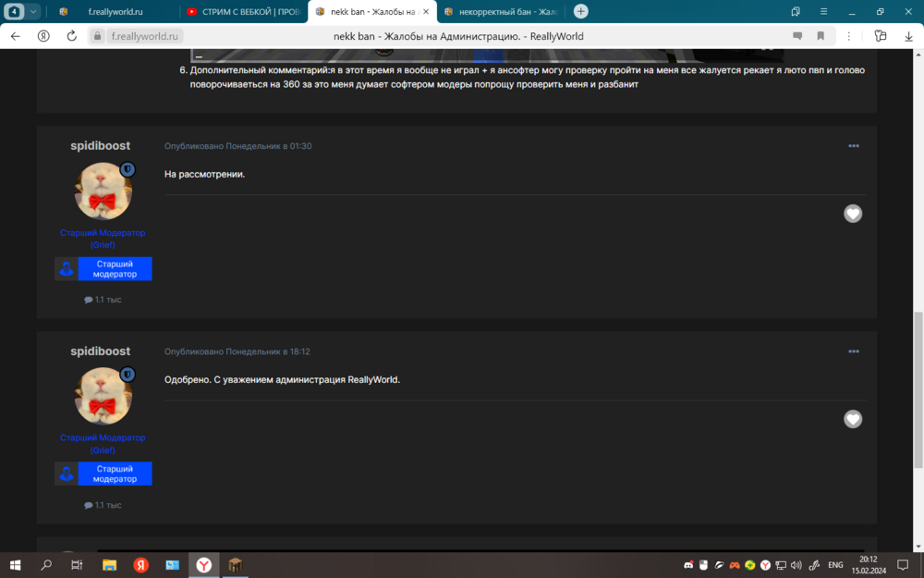
Task: Open 'Опубликовано Понедельник в 01:30' timestamp link
Action: tap(238, 146)
